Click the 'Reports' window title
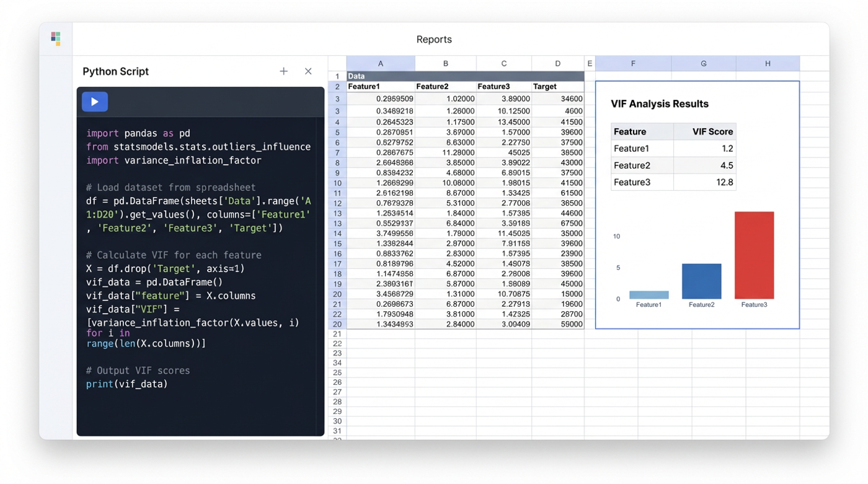The height and width of the screenshot is (484, 868). point(434,39)
